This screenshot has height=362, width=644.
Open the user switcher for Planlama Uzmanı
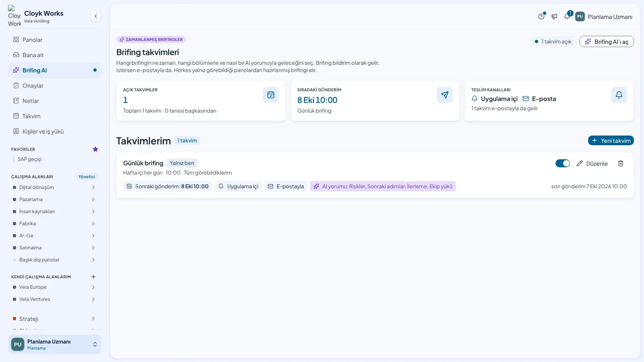coord(55,344)
